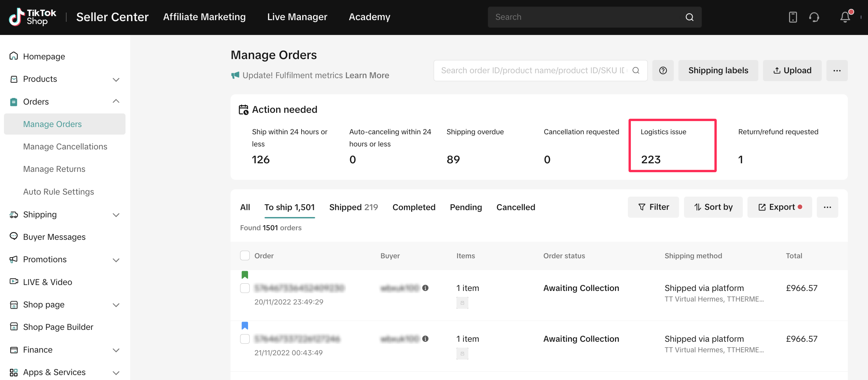Follow the Learn More link
The width and height of the screenshot is (868, 380).
click(367, 75)
